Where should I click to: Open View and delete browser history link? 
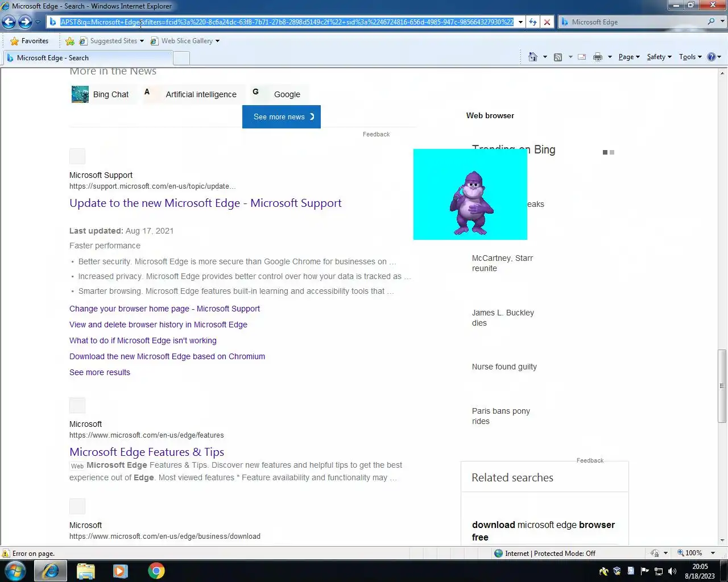click(158, 325)
